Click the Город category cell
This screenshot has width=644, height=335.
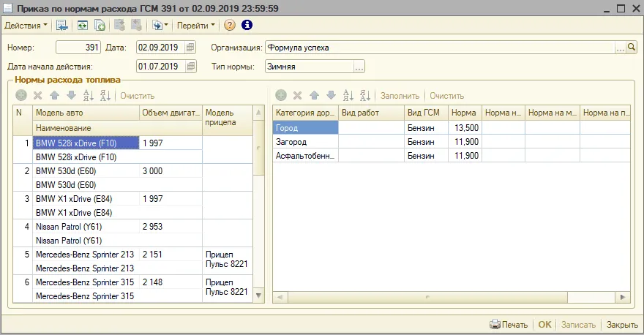pyautogui.click(x=306, y=128)
